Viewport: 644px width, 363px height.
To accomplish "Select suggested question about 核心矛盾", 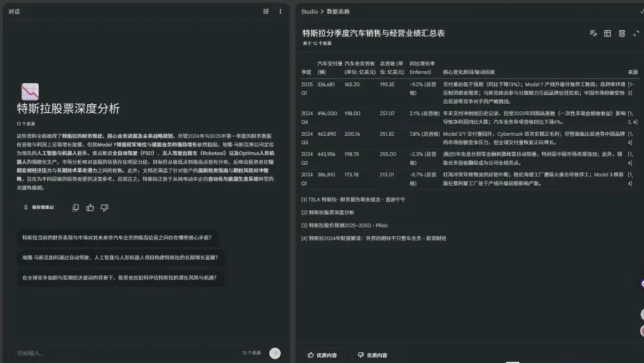I will (x=117, y=237).
